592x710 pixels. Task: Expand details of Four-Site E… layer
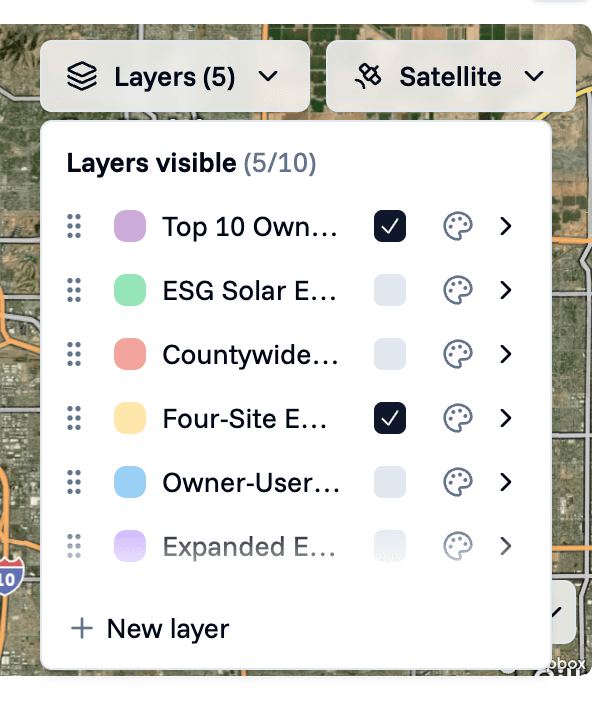pyautogui.click(x=506, y=418)
